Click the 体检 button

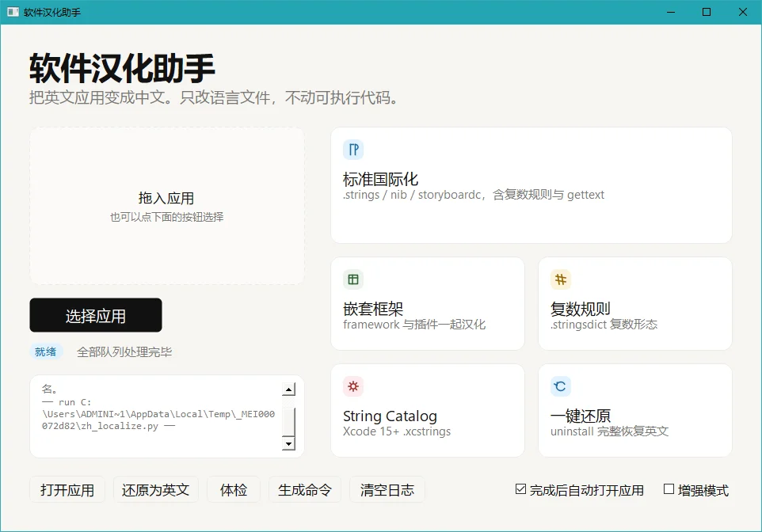(x=234, y=490)
